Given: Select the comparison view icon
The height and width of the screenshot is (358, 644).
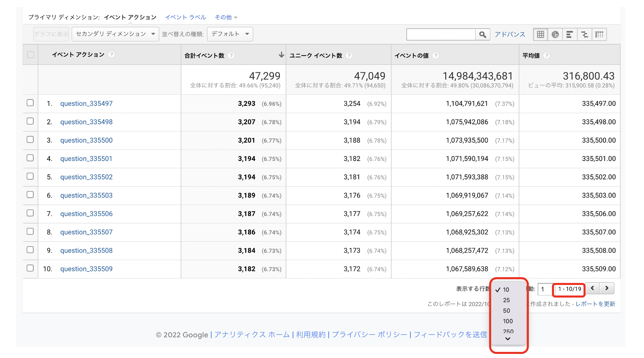Looking at the screenshot, I should pyautogui.click(x=585, y=34).
